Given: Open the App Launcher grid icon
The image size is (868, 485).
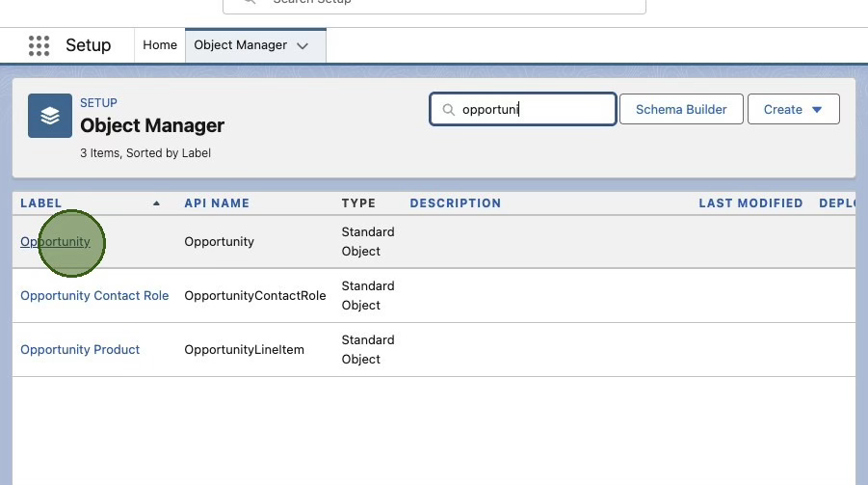Looking at the screenshot, I should (x=39, y=45).
